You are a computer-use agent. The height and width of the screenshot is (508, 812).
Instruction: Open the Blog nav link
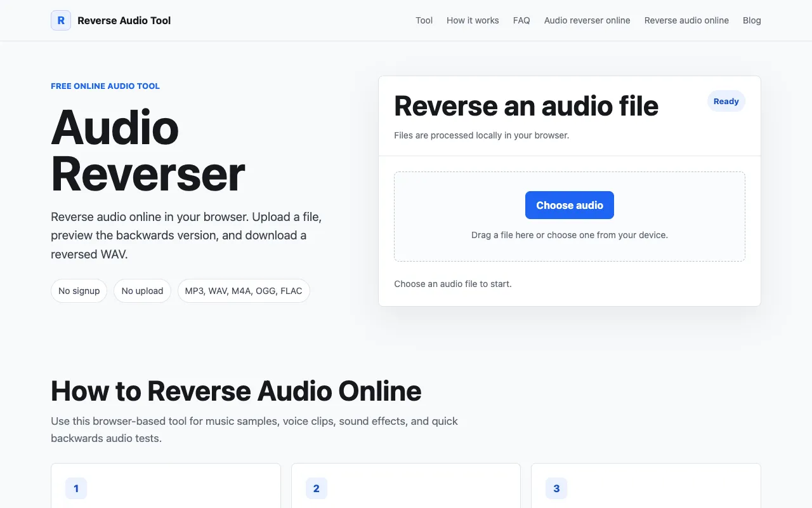tap(752, 20)
